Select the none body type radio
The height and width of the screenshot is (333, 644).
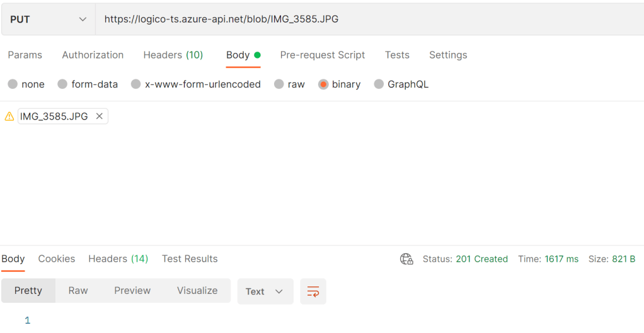(x=13, y=84)
